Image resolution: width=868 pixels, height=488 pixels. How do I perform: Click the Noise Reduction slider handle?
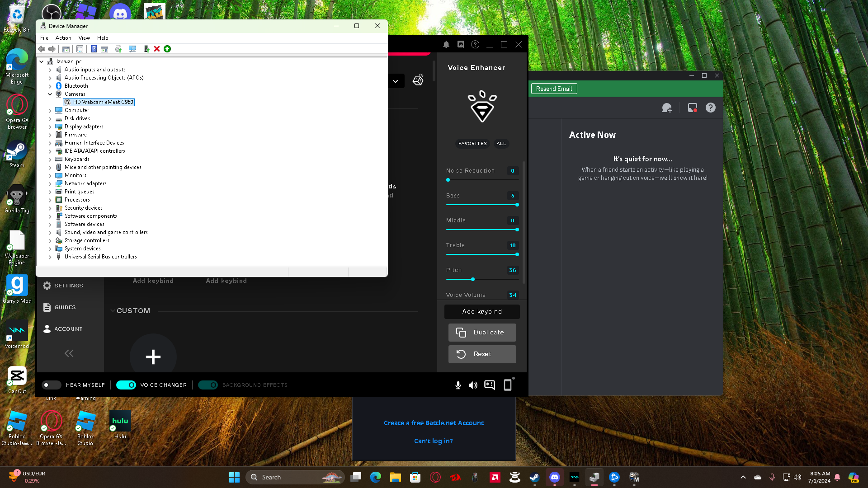coord(448,180)
